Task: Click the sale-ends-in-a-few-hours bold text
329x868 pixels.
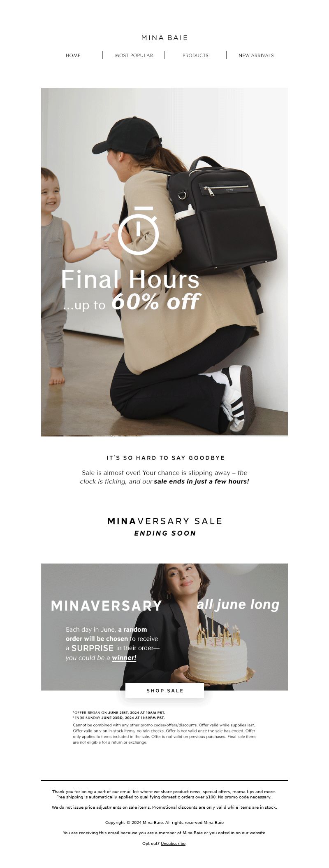Action: click(202, 481)
